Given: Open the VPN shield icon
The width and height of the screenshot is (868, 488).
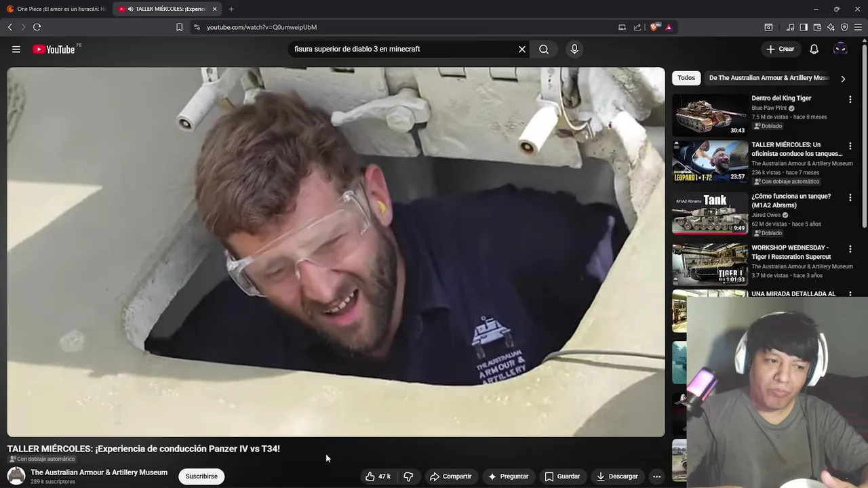Looking at the screenshot, I should pyautogui.click(x=844, y=27).
